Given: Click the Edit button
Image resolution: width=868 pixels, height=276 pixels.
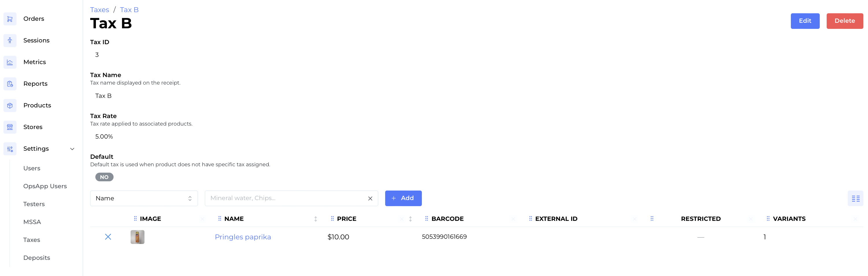Looking at the screenshot, I should [x=805, y=21].
